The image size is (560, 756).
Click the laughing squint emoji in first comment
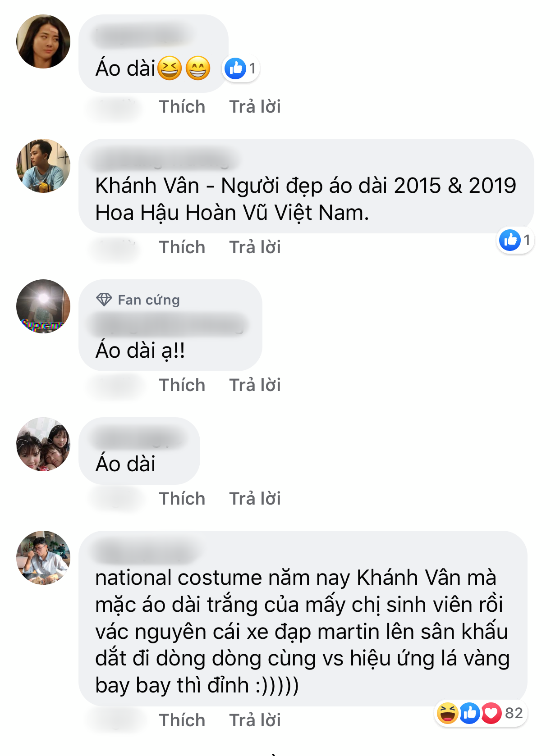(170, 68)
